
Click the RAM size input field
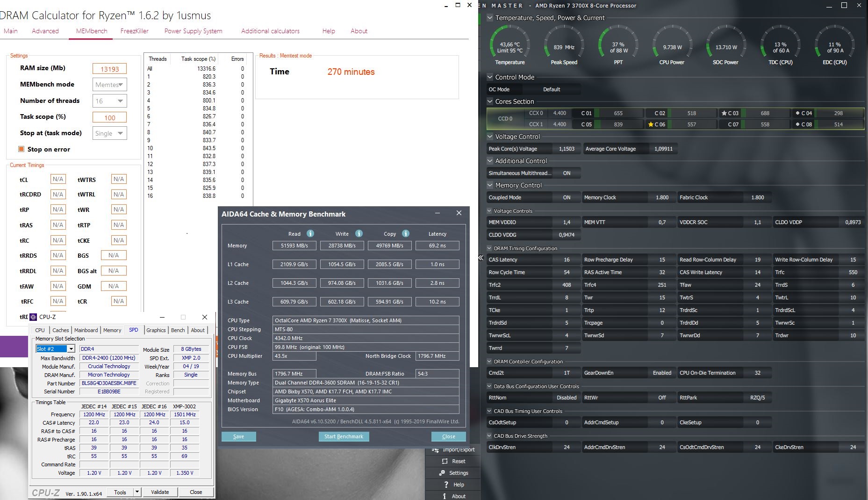[x=110, y=68]
